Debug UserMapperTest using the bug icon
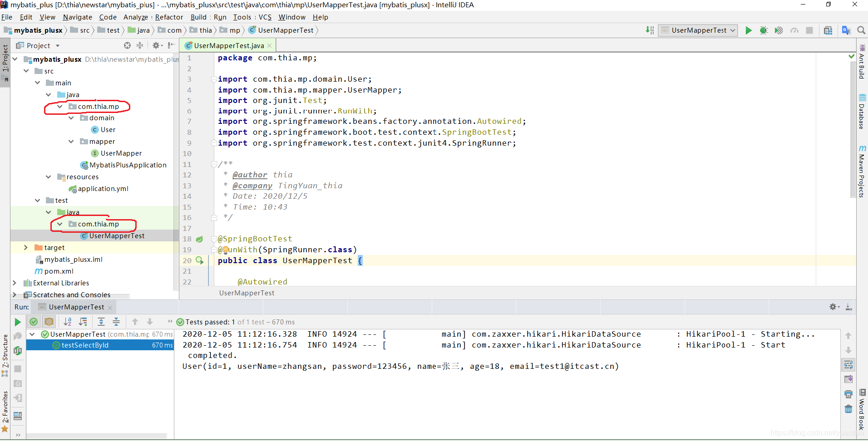868x441 pixels. [764, 30]
